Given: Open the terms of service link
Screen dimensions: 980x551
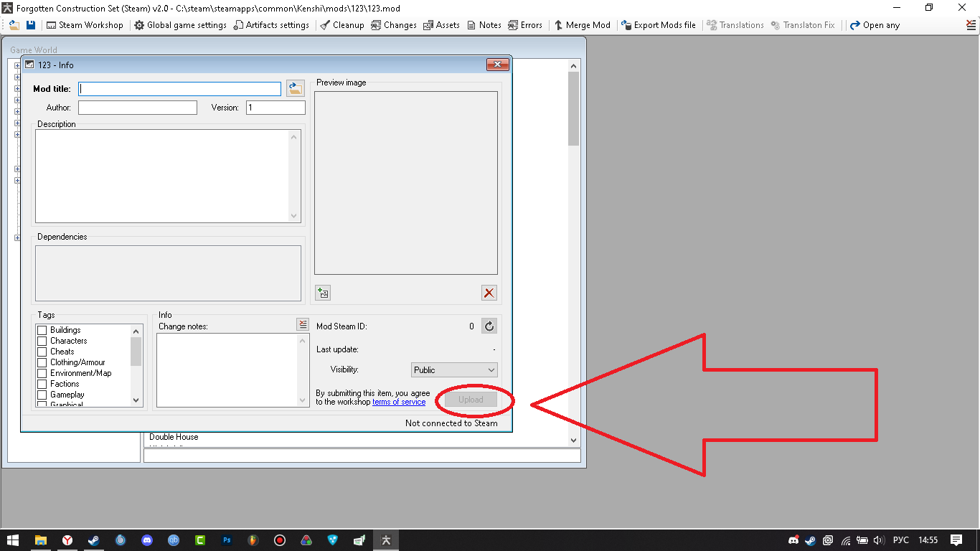Looking at the screenshot, I should [x=399, y=402].
